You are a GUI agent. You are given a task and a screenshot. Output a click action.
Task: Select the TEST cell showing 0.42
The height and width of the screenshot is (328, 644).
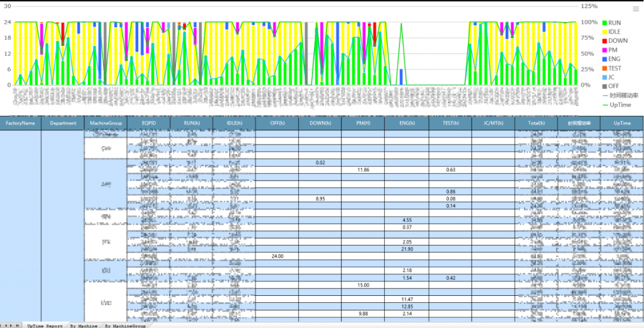click(450, 278)
